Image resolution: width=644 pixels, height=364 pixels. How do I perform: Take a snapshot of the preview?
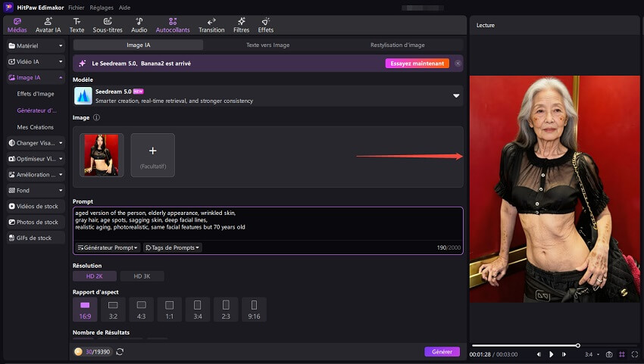(609, 354)
